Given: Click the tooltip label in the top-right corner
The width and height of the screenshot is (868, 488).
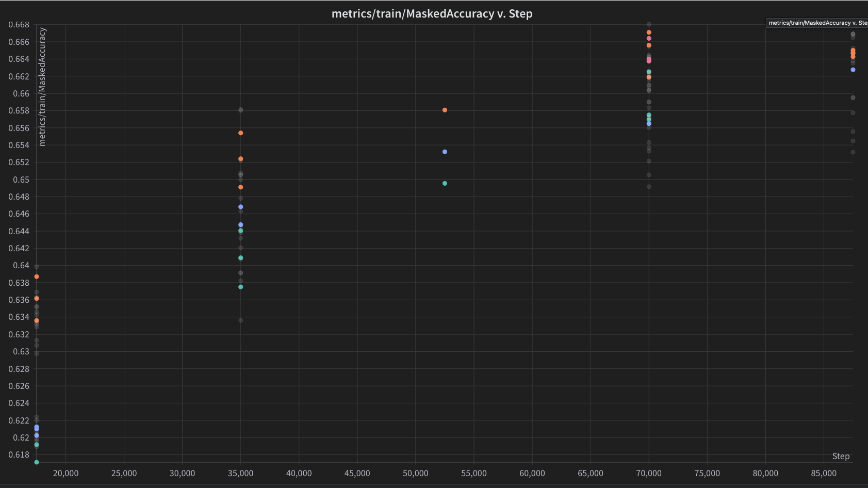Looking at the screenshot, I should (x=817, y=23).
